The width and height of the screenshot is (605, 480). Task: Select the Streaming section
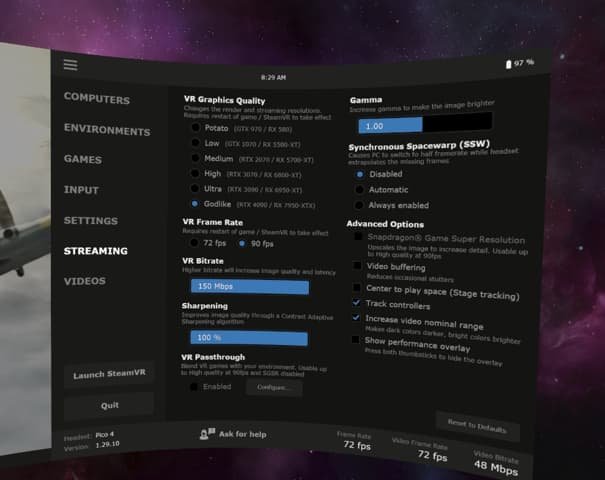tap(96, 251)
